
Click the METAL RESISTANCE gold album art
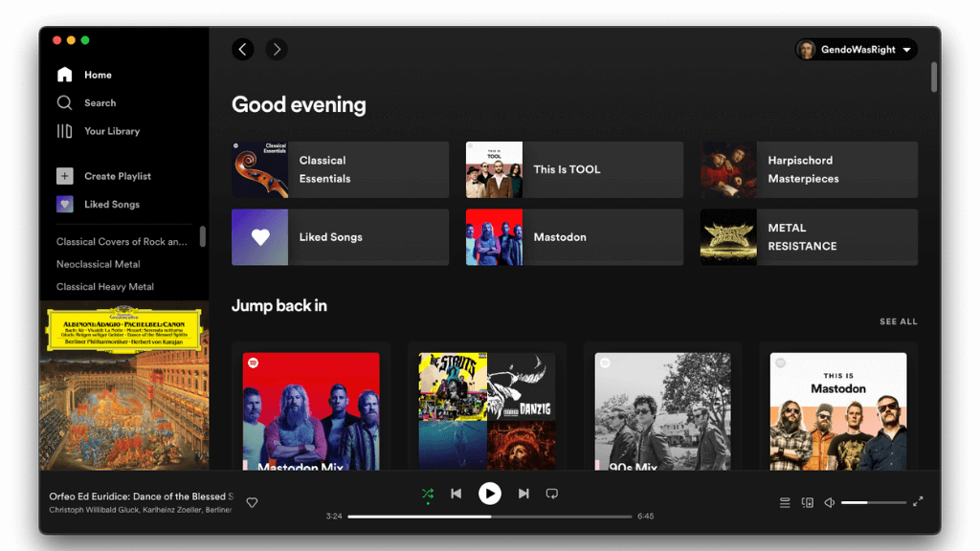coord(728,237)
